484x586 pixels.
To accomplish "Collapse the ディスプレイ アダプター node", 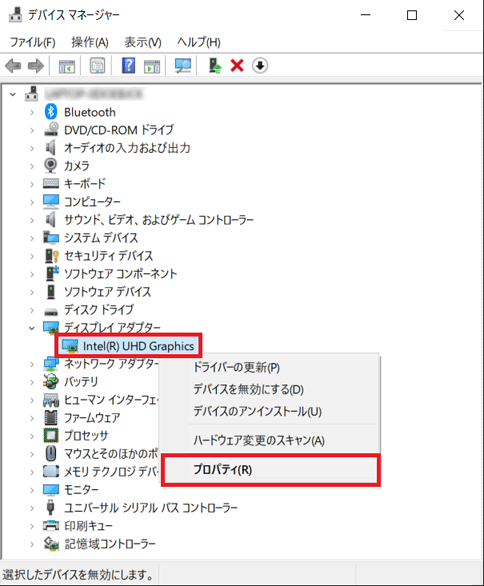I will pos(32,328).
